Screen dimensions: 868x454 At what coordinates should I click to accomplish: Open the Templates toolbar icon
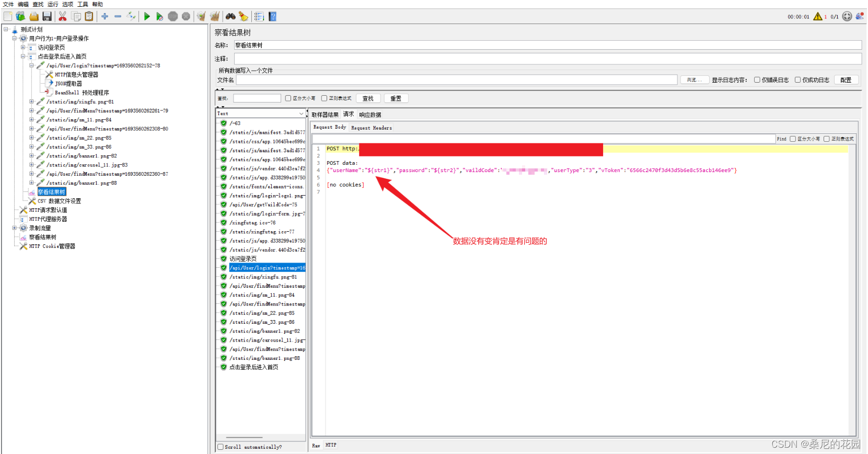(x=20, y=17)
